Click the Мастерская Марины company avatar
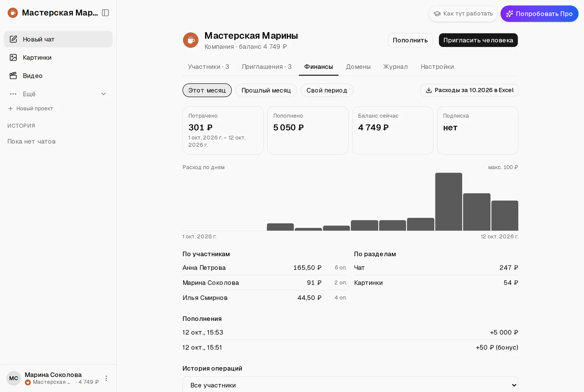The height and width of the screenshot is (392, 584). [191, 40]
